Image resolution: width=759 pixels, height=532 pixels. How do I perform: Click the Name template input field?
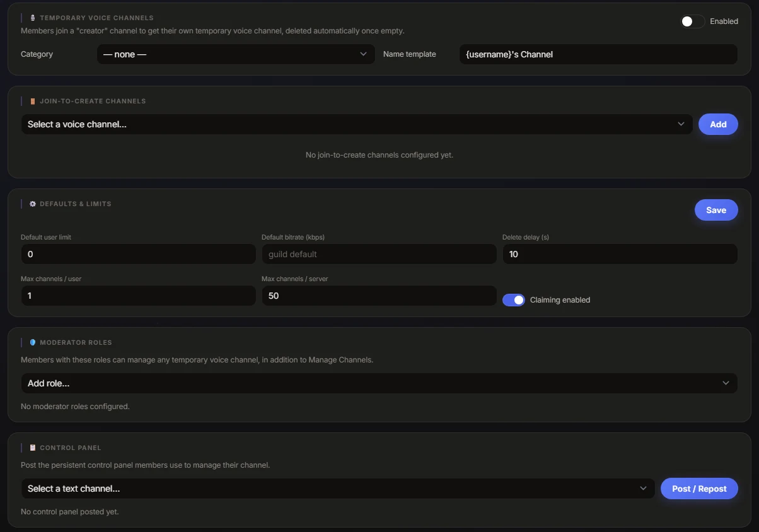pos(598,54)
